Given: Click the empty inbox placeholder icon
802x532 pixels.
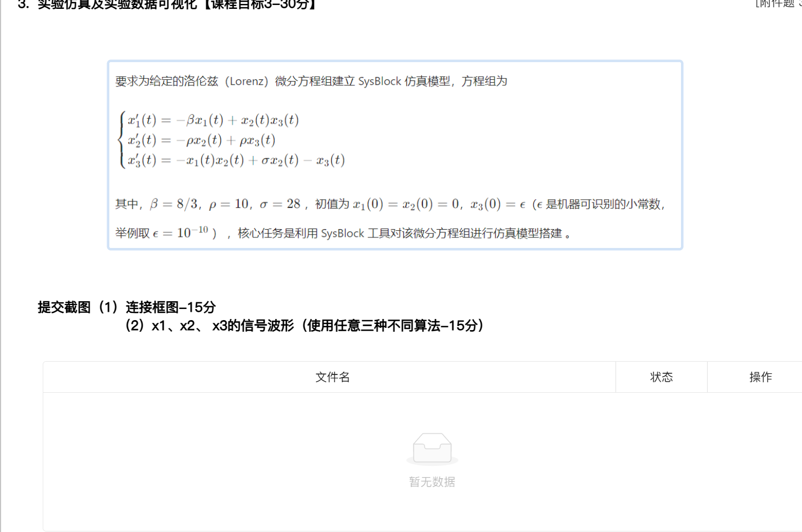Looking at the screenshot, I should click(432, 448).
